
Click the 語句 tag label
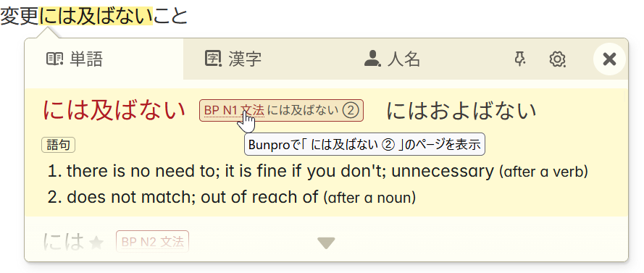pos(59,145)
